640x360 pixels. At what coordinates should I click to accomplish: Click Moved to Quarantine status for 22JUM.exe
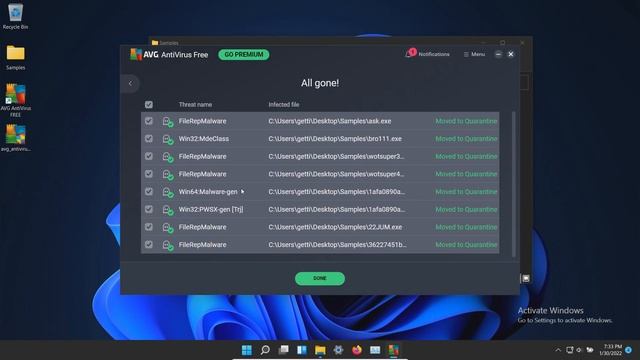(x=466, y=227)
